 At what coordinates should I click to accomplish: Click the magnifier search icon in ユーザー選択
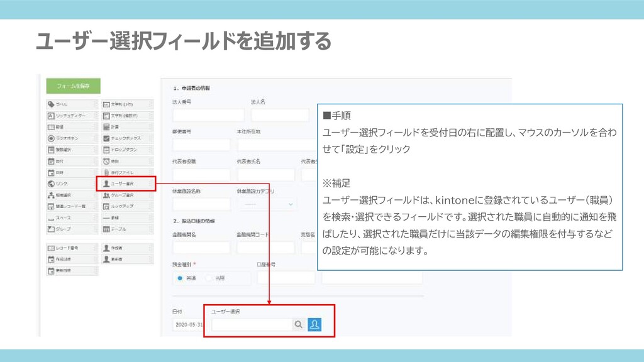click(299, 325)
